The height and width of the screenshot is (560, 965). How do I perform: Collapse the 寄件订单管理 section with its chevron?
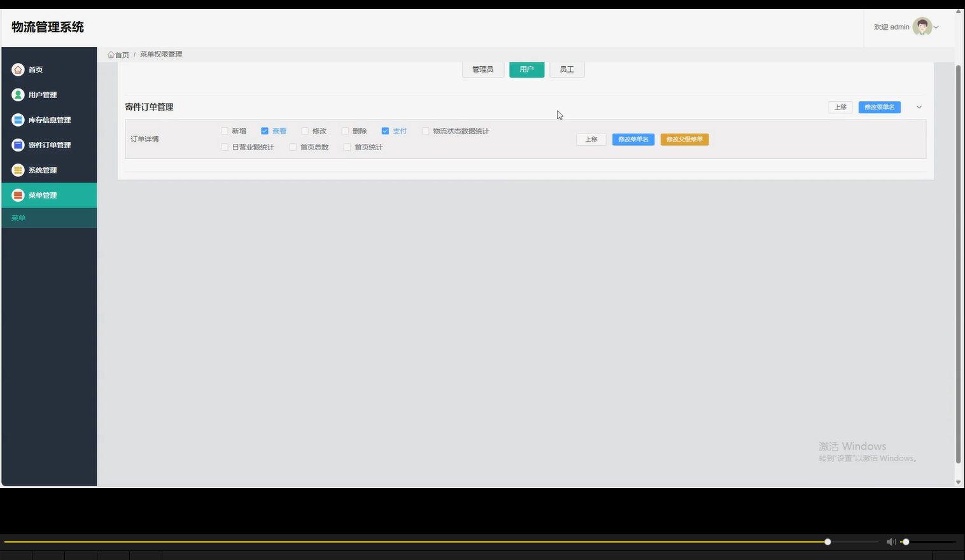(x=919, y=107)
